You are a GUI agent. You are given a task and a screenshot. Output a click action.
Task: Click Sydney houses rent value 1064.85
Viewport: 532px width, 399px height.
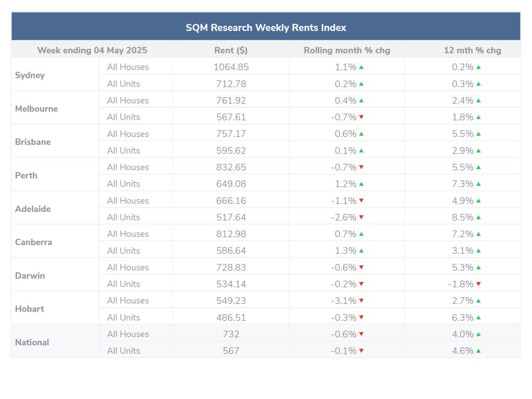[231, 67]
